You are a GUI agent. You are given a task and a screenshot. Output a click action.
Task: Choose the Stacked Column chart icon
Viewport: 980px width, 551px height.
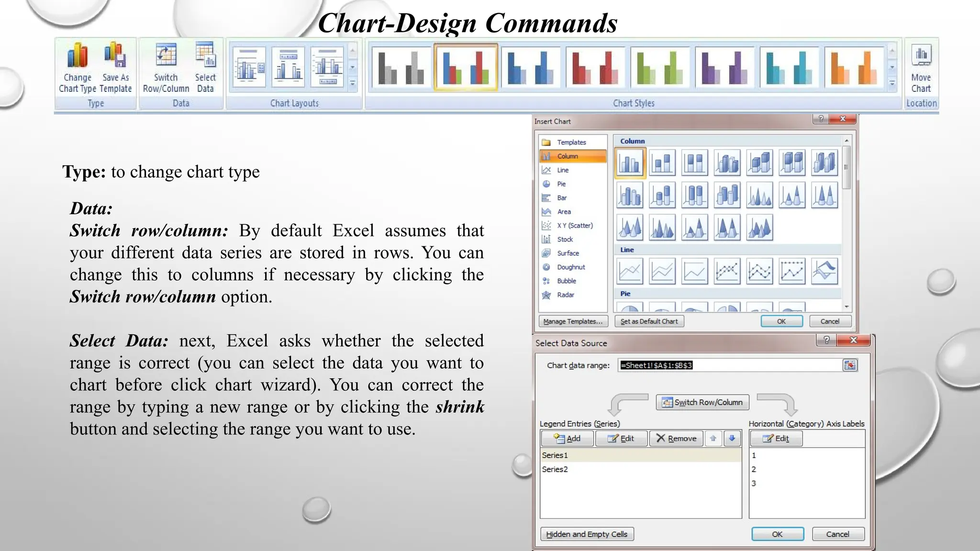662,163
